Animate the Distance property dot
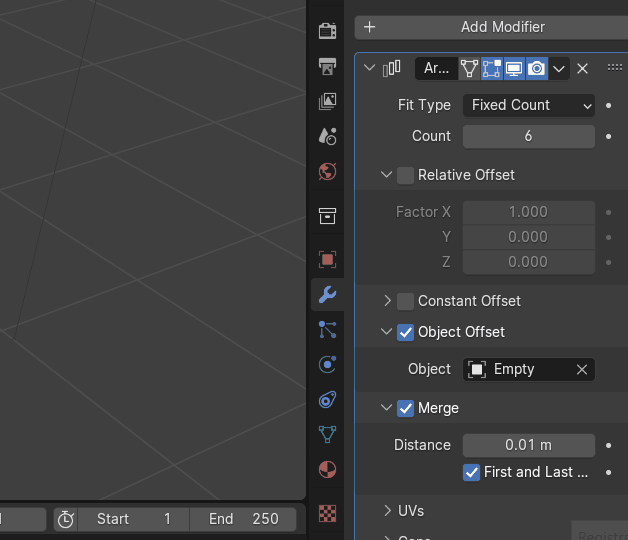 pos(608,445)
